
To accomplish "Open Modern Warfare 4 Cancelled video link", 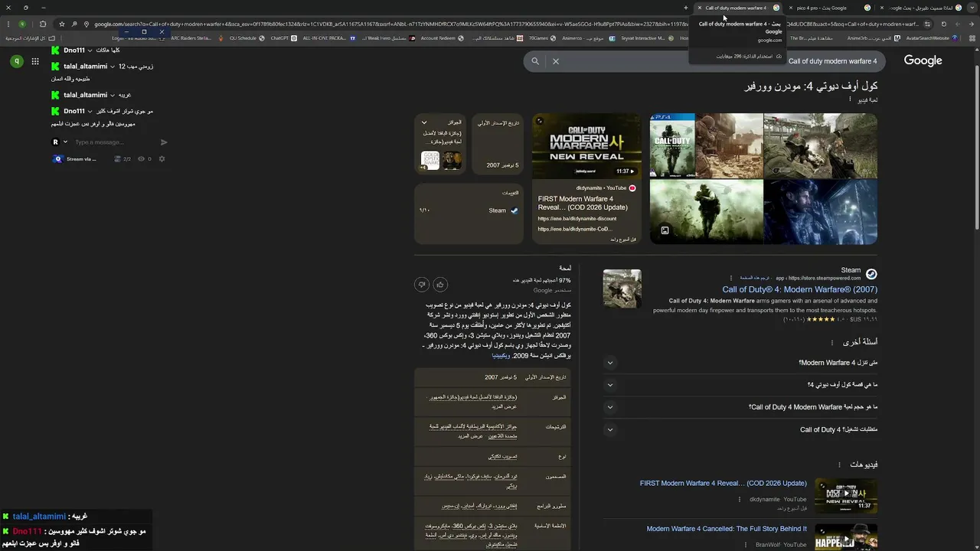I will 727,529.
